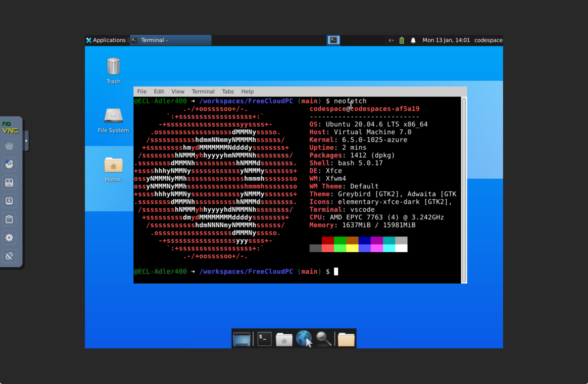Screen dimensions: 588x384
Task: Open the noVNC settings gear
Action: coord(9,238)
